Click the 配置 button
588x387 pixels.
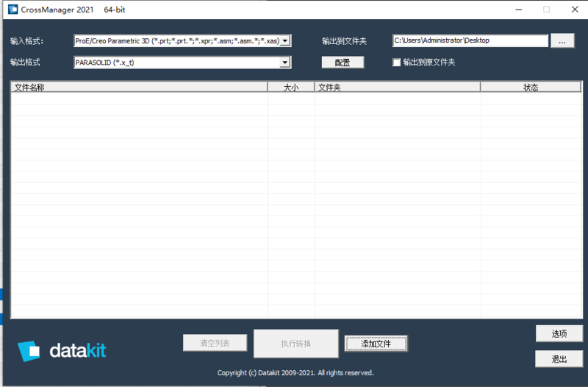pos(343,63)
